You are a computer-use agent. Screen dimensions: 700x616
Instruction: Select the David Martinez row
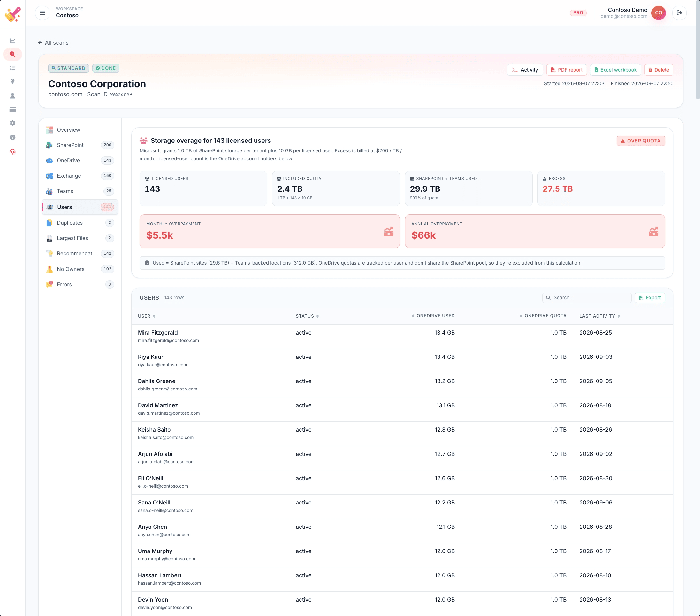402,409
